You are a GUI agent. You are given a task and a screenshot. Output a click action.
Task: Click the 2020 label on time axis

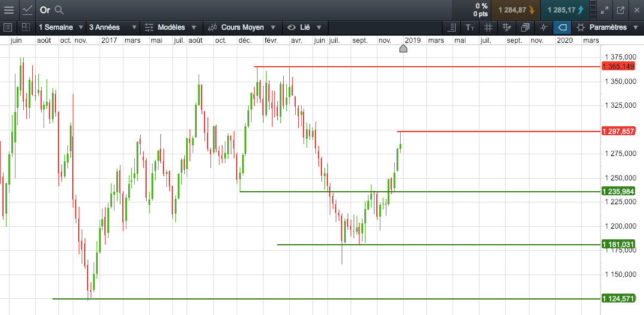tap(564, 40)
